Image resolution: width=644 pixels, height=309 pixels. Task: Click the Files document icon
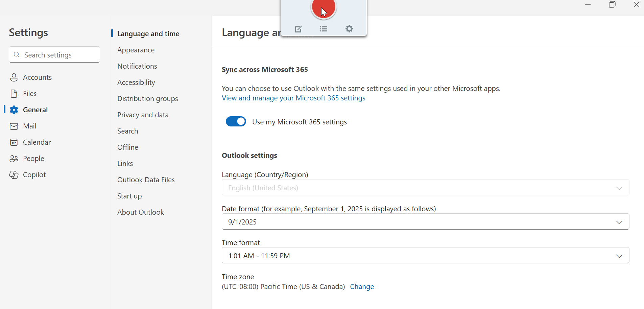[14, 94]
